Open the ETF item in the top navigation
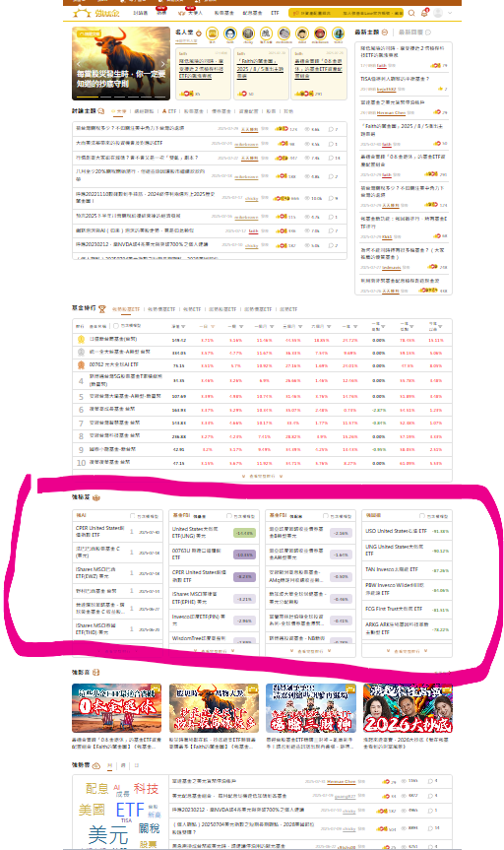Screen dimensions: 504x850 [275, 13]
